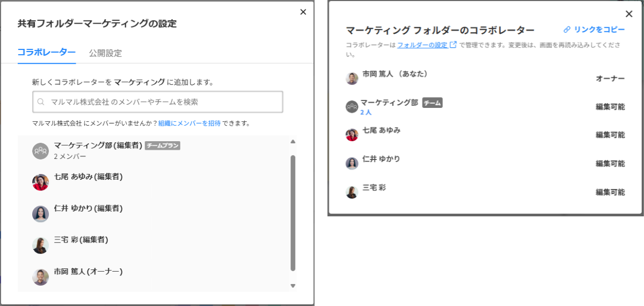
Task: Click the search magnifier icon in member field
Action: pyautogui.click(x=41, y=101)
